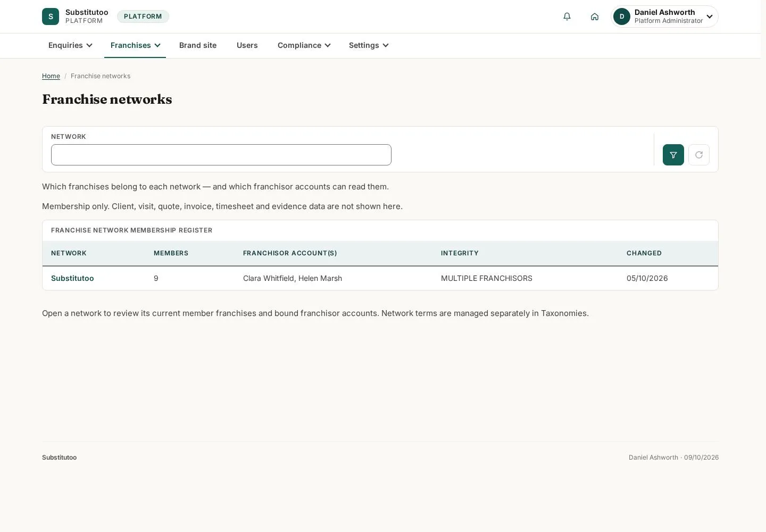Open the Franchises dropdown menu
Viewport: 766px width, 532px height.
135,45
